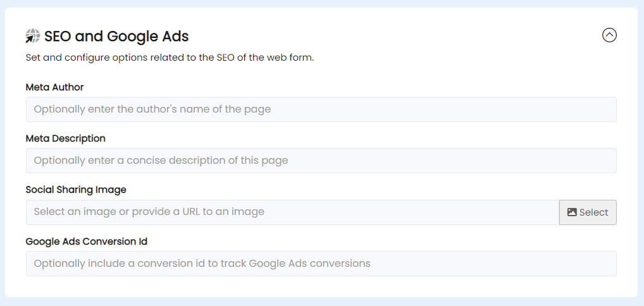Viewport: 644px width, 306px height.
Task: Click the circled up-chevron in section header
Action: click(x=609, y=35)
